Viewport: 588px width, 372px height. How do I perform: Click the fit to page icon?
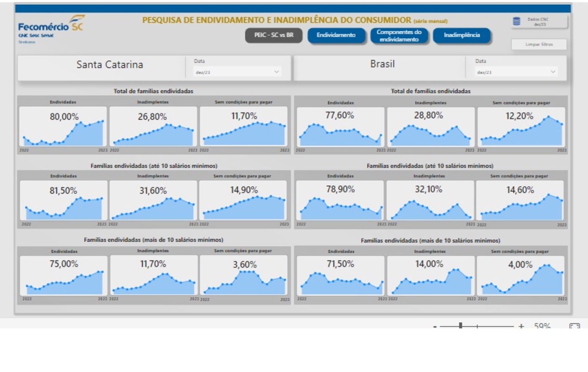click(x=574, y=326)
